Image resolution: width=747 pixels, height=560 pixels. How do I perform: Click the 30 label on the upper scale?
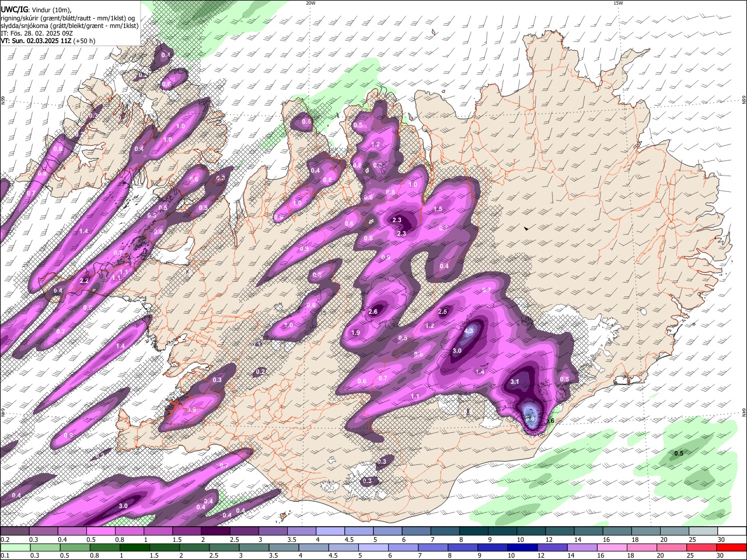(721, 540)
